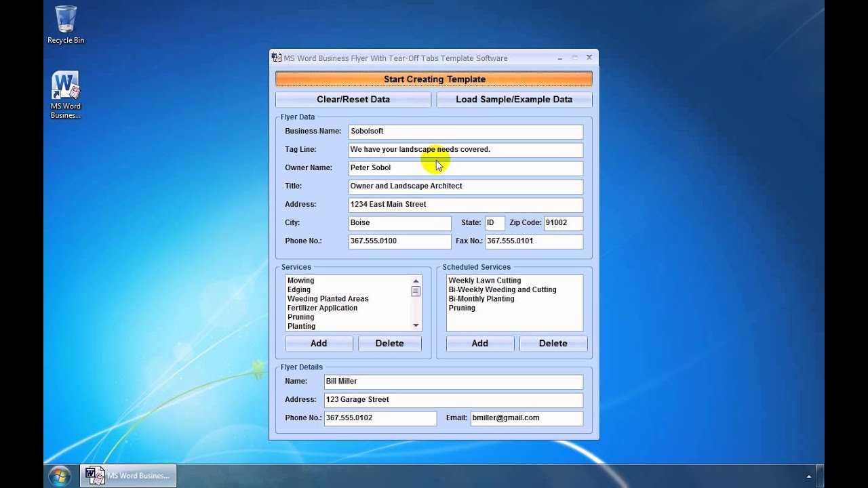Viewport: 868px width, 488px height.
Task: Click the Email field bmiller@gmail.com
Action: click(527, 418)
